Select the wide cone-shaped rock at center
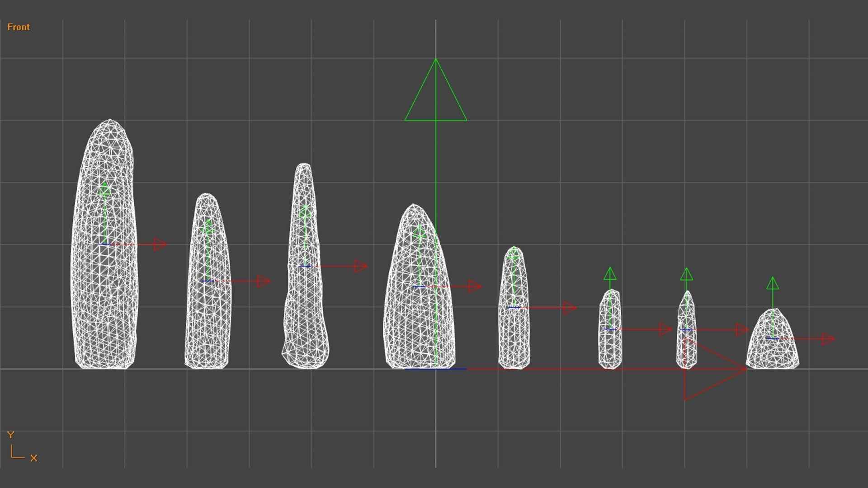 point(419,286)
